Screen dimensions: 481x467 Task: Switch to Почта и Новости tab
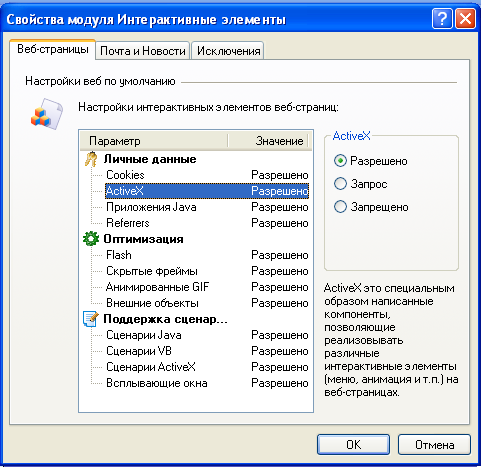pyautogui.click(x=143, y=51)
